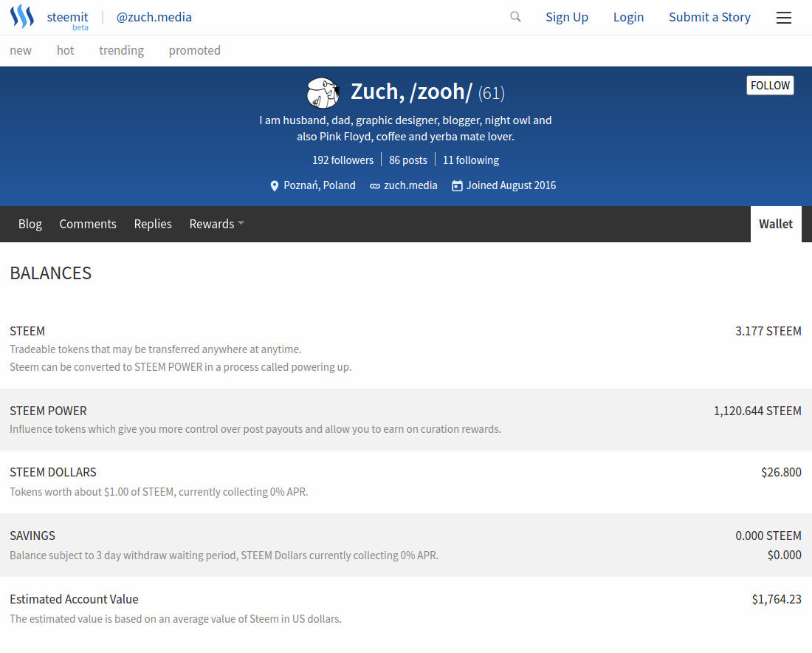This screenshot has height=653, width=812.
Task: Click the $1,764.23 estimated account value
Action: tap(777, 600)
